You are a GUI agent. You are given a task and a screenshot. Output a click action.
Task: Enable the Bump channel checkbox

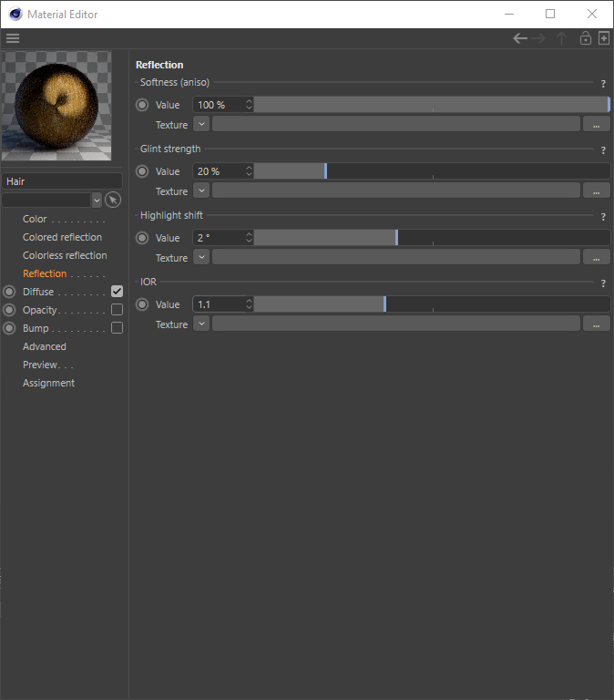[x=117, y=328]
